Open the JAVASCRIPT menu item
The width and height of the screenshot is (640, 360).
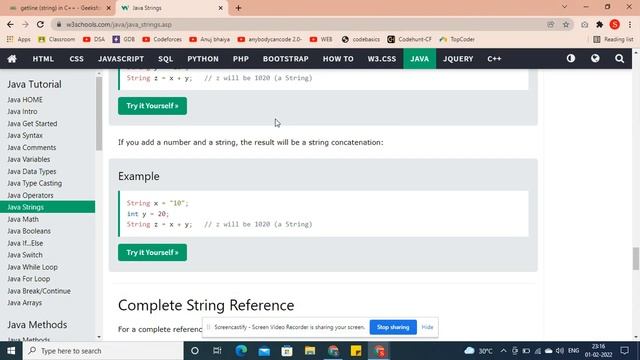(121, 59)
